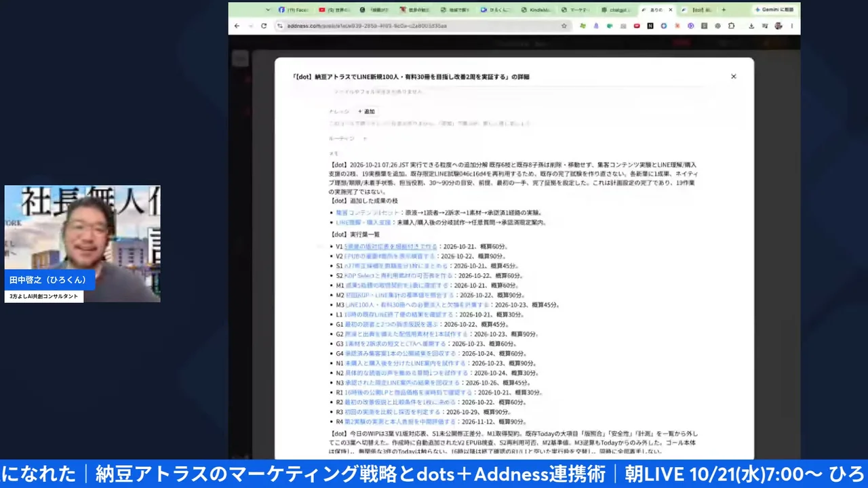Click the Notion extension icon
Screen dimensions: 868x488
[650, 26]
